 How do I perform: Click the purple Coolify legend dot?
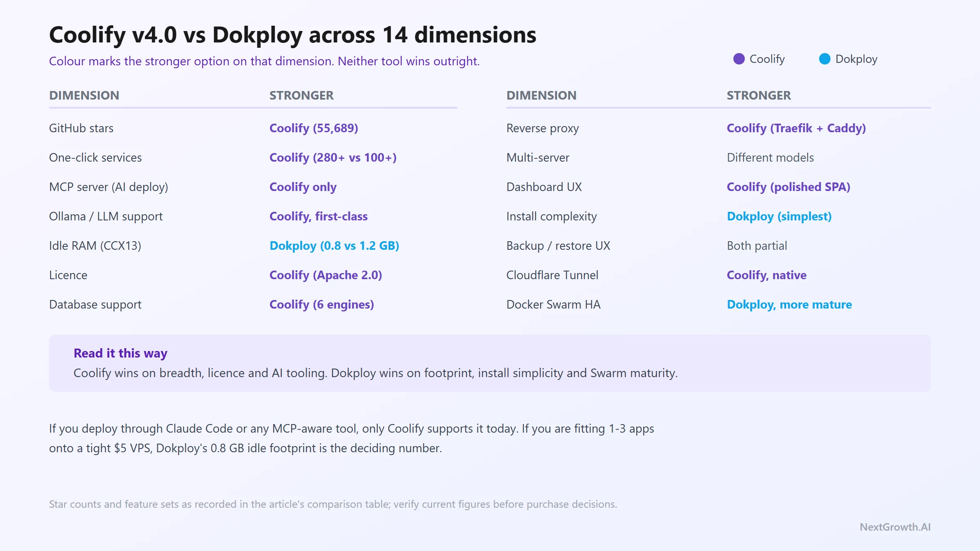coord(739,59)
